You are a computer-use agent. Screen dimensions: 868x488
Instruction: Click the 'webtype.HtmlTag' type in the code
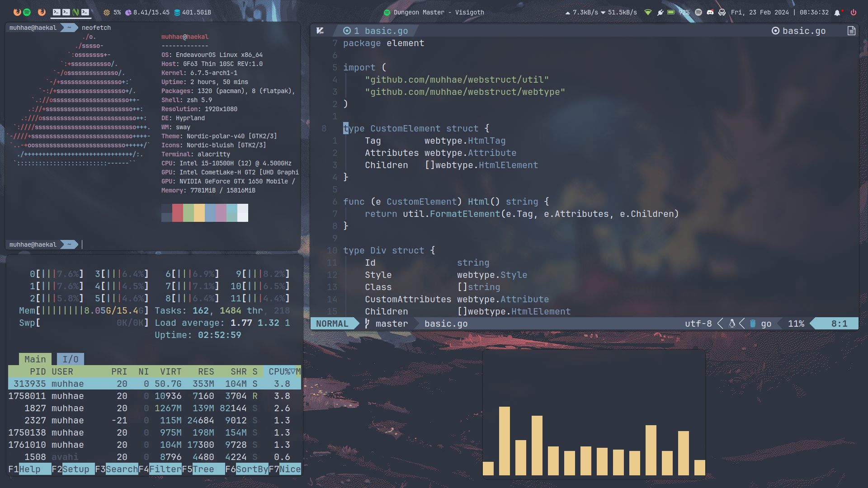465,141
